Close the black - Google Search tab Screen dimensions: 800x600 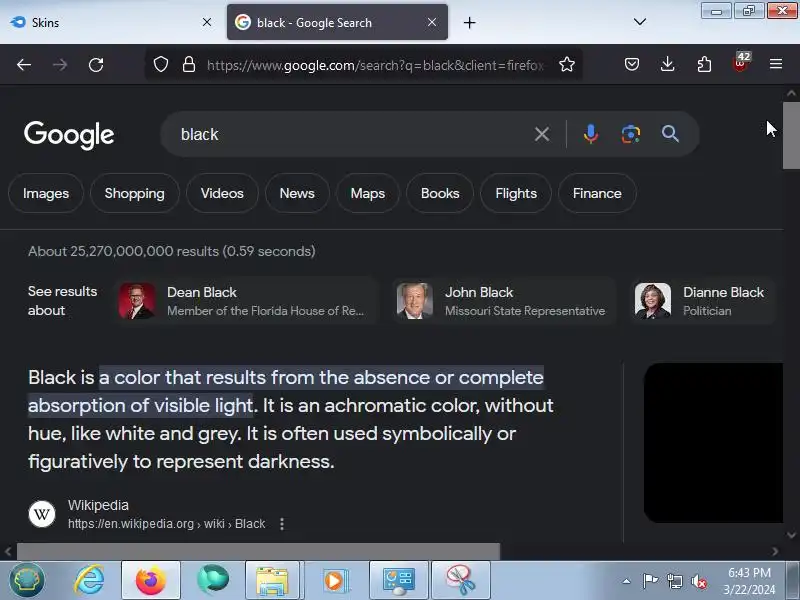[432, 22]
